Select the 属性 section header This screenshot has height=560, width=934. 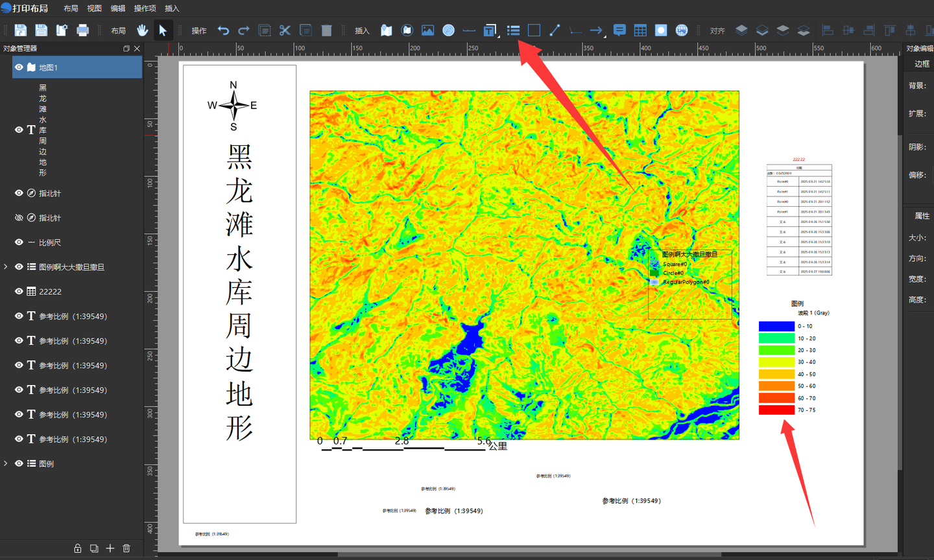coord(922,216)
